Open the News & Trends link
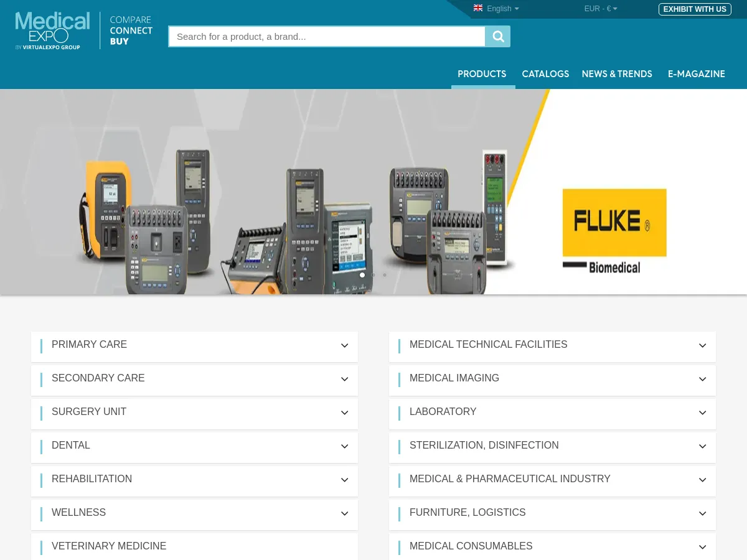This screenshot has width=747, height=560. click(617, 74)
